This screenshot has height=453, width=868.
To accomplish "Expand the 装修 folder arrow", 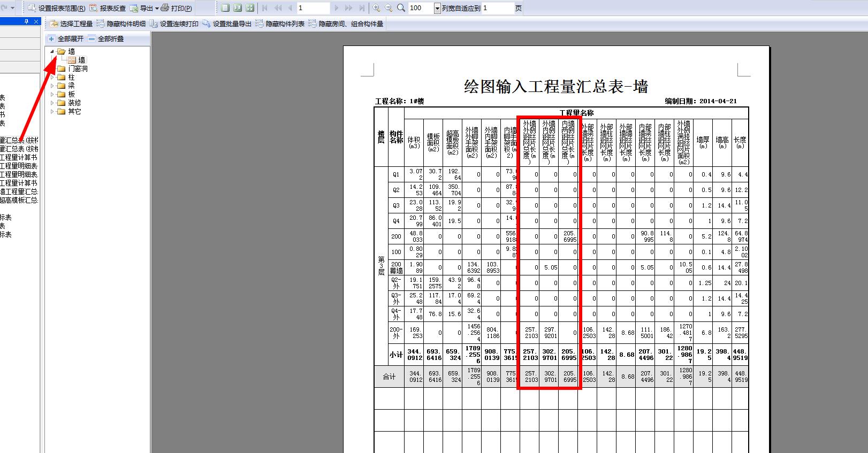I will pyautogui.click(x=52, y=103).
